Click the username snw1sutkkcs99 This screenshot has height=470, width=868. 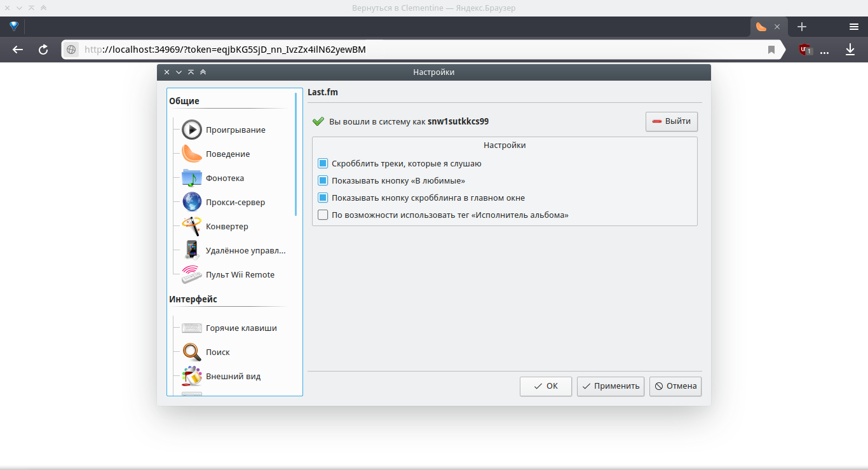point(458,121)
